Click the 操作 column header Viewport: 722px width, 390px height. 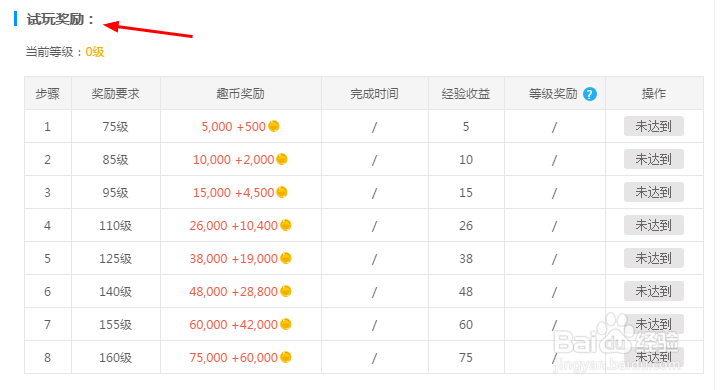click(x=654, y=93)
